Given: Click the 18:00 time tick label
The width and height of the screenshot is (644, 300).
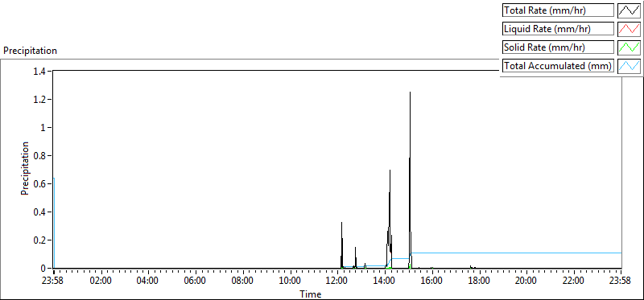Looking at the screenshot, I should click(479, 281).
